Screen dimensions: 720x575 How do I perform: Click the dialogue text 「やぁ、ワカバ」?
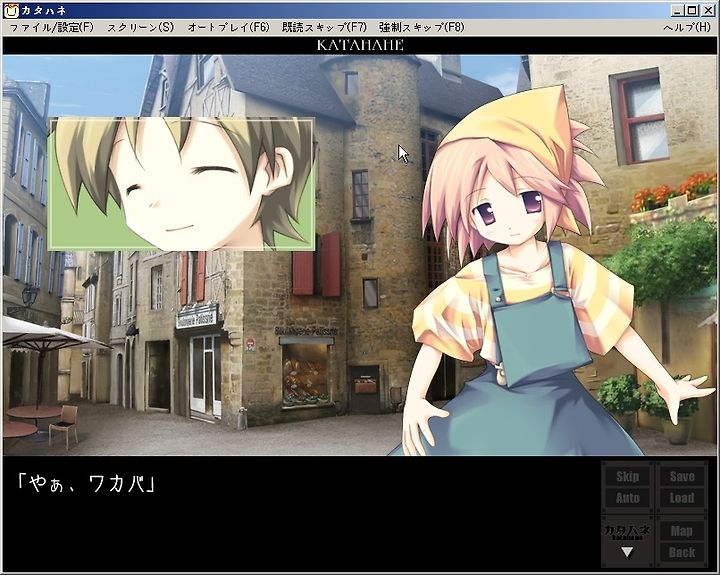[86, 484]
